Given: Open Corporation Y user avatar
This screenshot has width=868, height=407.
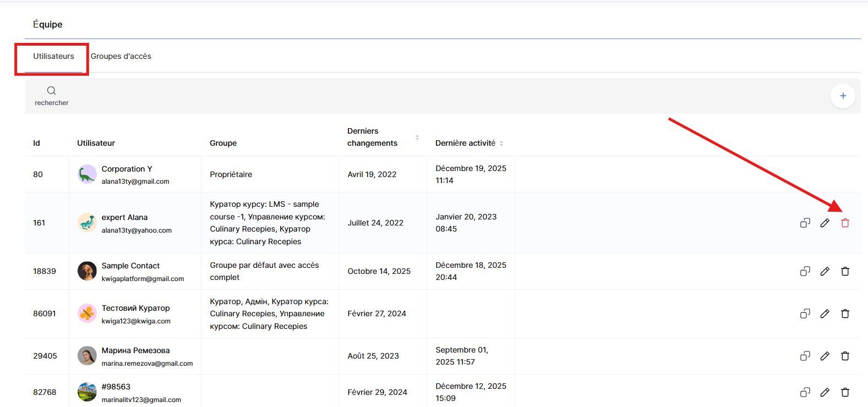Looking at the screenshot, I should 87,174.
